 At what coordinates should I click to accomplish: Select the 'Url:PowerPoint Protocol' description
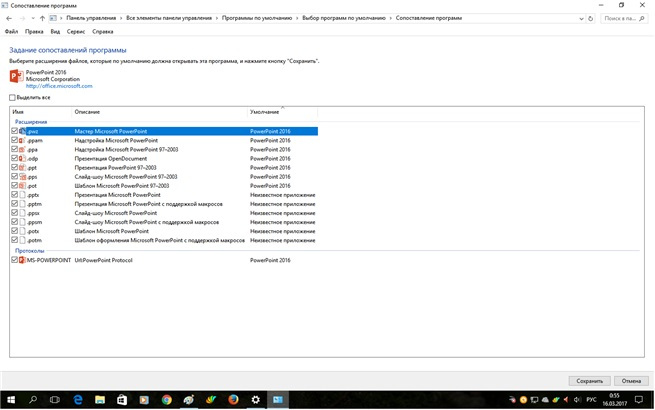103,260
